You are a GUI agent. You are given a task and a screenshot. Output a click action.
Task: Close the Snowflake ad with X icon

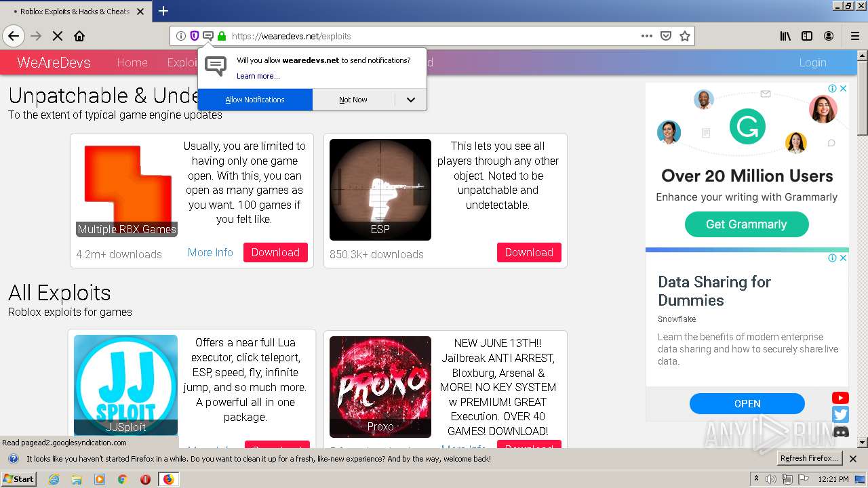pos(843,258)
